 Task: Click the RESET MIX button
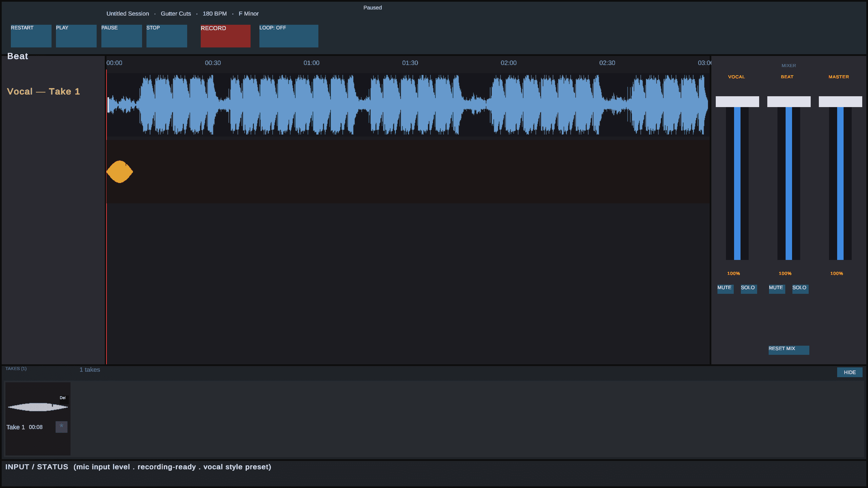tap(789, 350)
